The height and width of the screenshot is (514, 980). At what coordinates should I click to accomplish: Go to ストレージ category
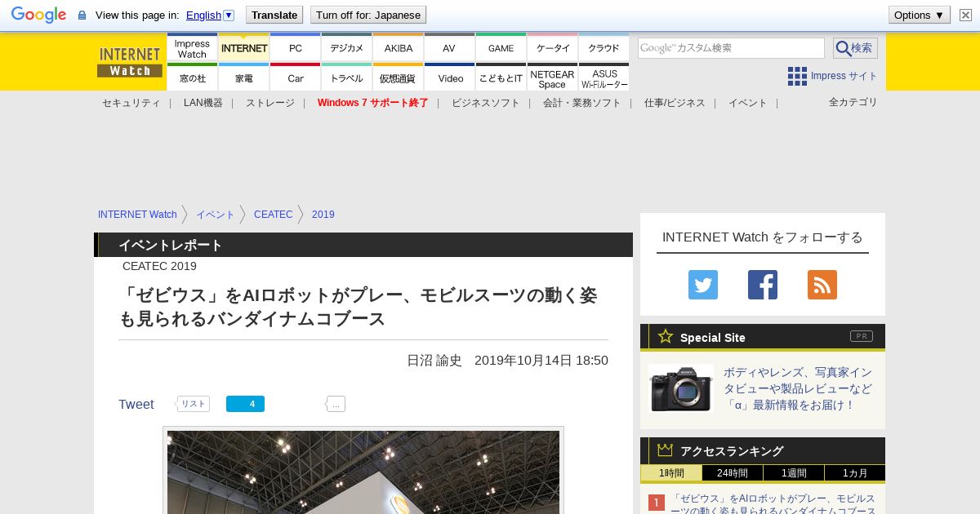(270, 103)
